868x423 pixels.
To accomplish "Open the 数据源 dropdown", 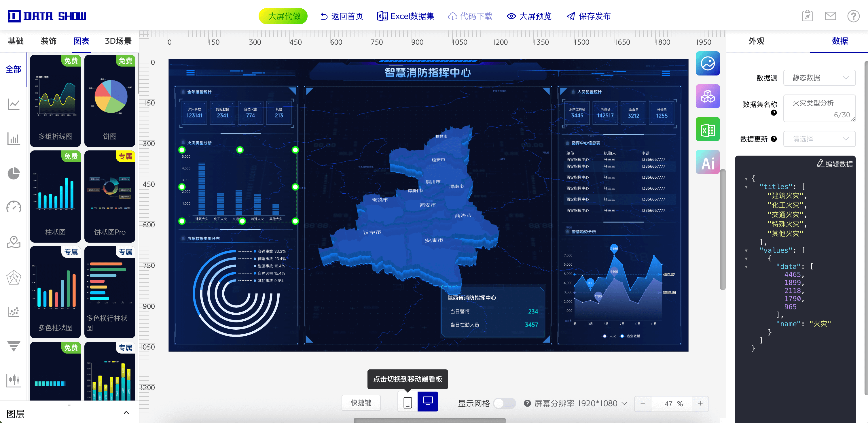I will pos(819,78).
